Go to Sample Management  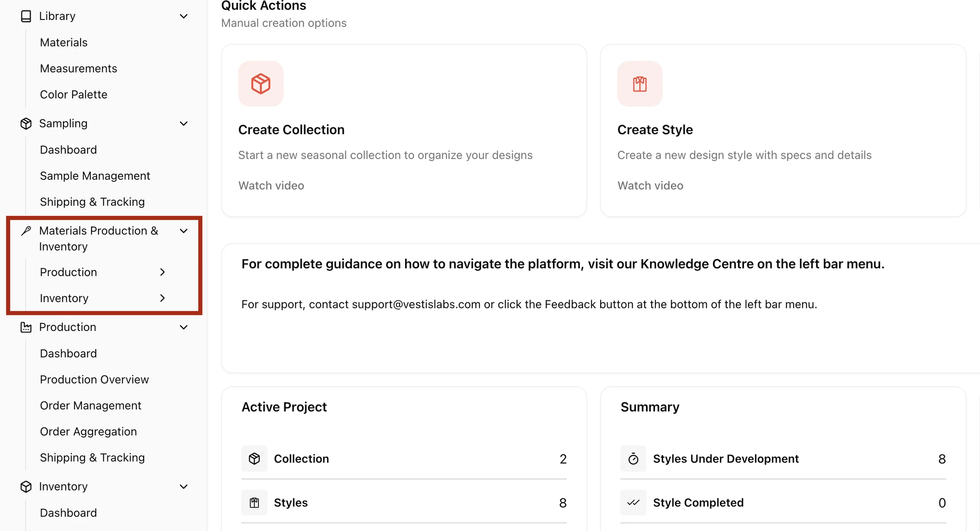(95, 176)
